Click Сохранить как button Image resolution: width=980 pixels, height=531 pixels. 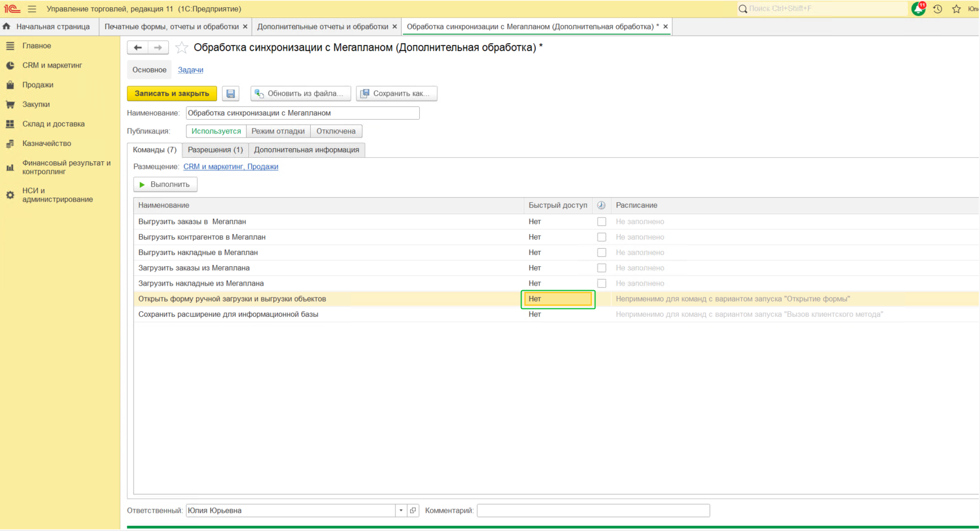point(397,94)
